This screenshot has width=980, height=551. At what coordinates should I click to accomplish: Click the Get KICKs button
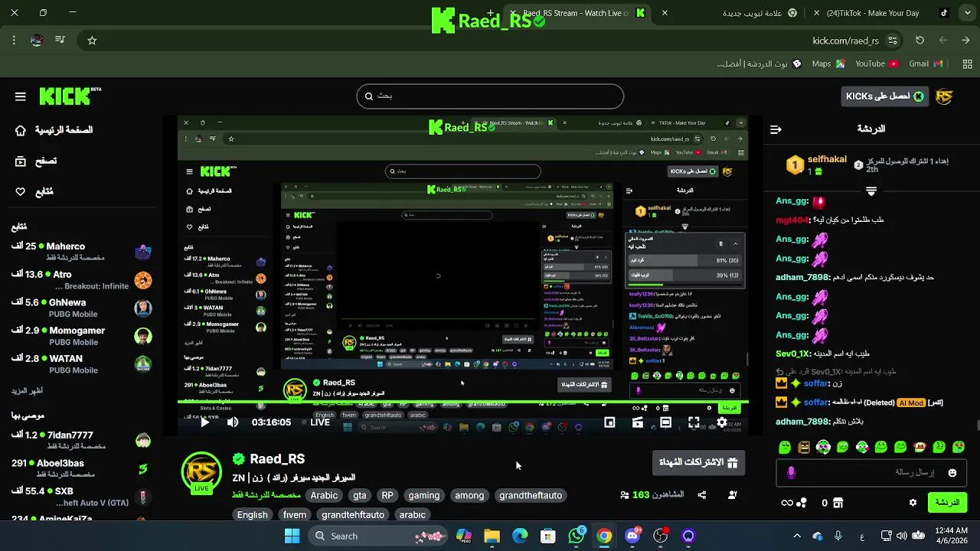(x=884, y=96)
